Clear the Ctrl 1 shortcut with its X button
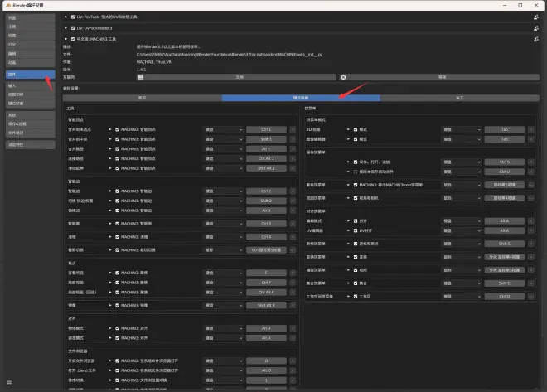This screenshot has width=547, height=392. (293, 129)
